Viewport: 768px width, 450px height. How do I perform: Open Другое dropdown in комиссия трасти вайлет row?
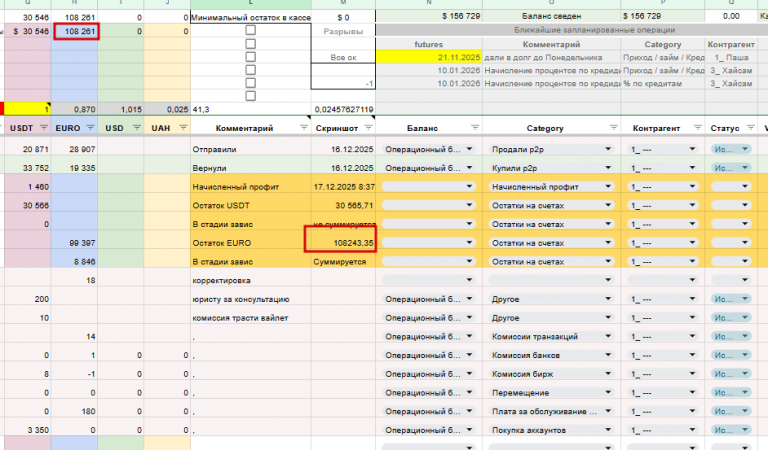(x=607, y=318)
